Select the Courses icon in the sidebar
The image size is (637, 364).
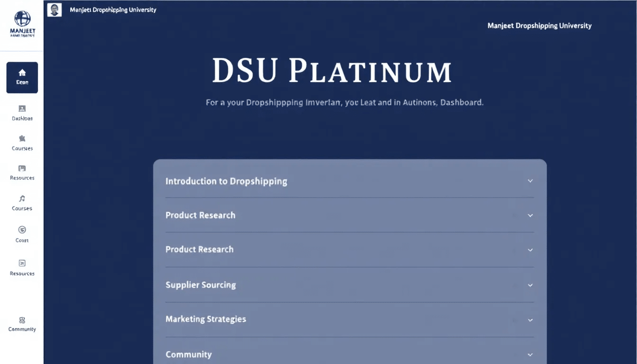pos(22,143)
